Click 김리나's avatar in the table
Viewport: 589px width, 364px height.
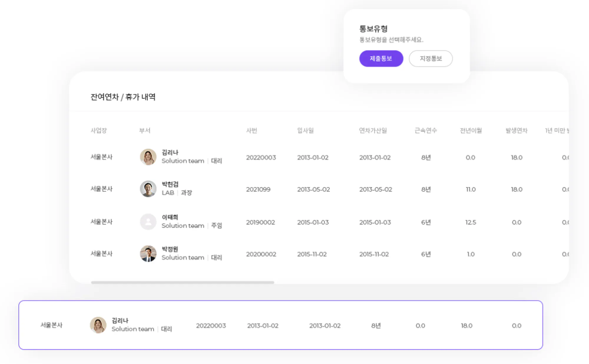point(148,157)
